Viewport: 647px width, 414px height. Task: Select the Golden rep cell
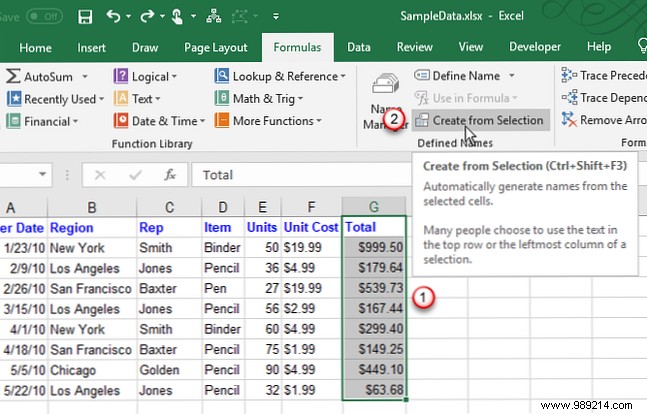tap(169, 370)
